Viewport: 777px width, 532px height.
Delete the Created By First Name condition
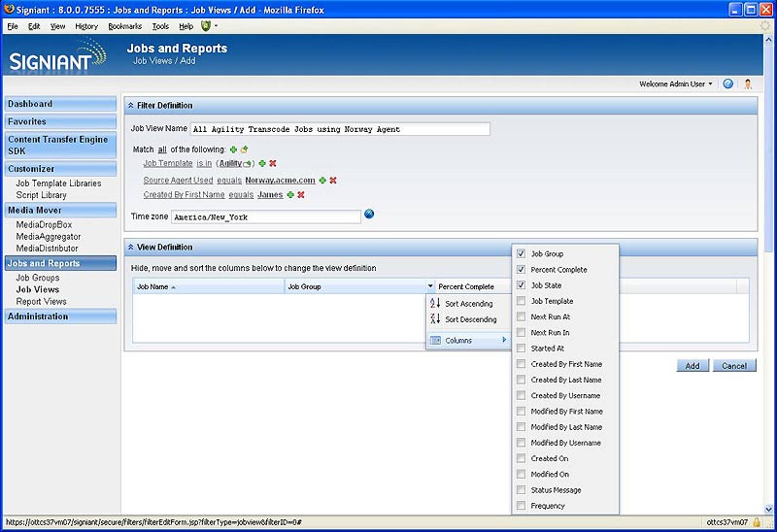[x=301, y=194]
